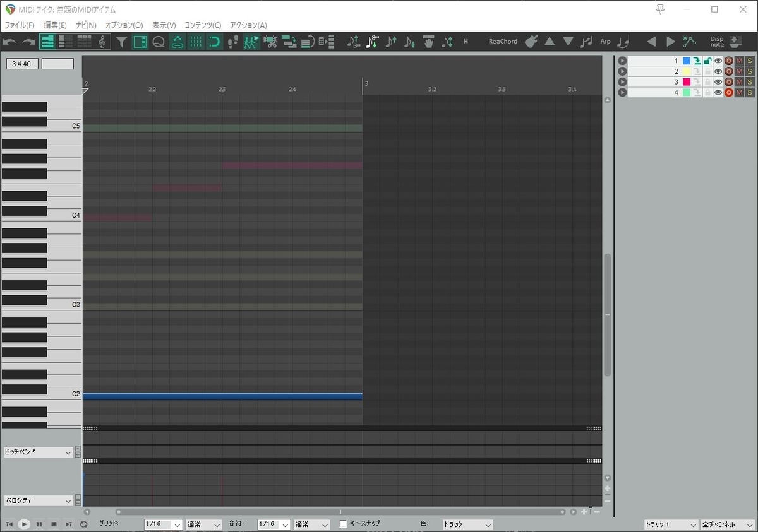Screen dimensions: 758x532
Task: Click the envelope points line icon
Action: 689,42
